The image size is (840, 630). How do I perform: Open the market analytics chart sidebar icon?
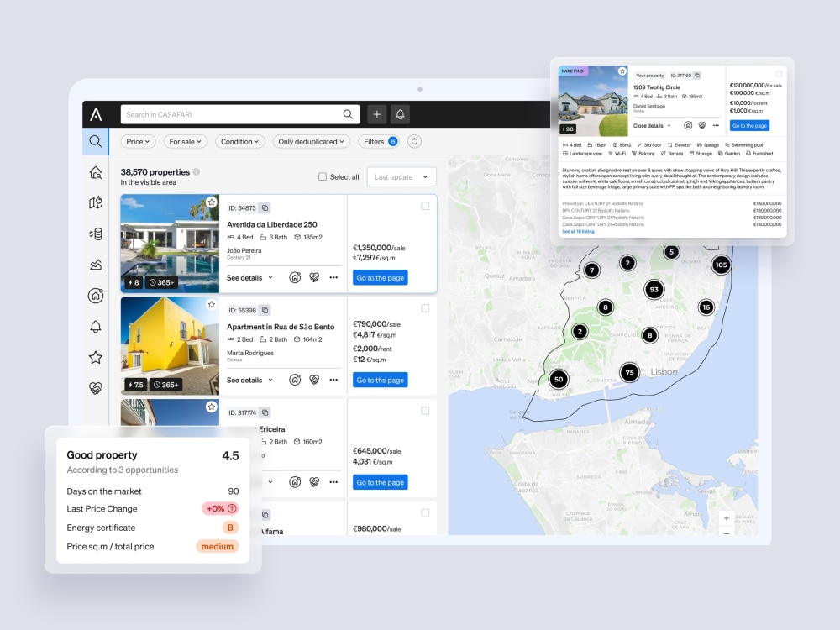(x=96, y=265)
